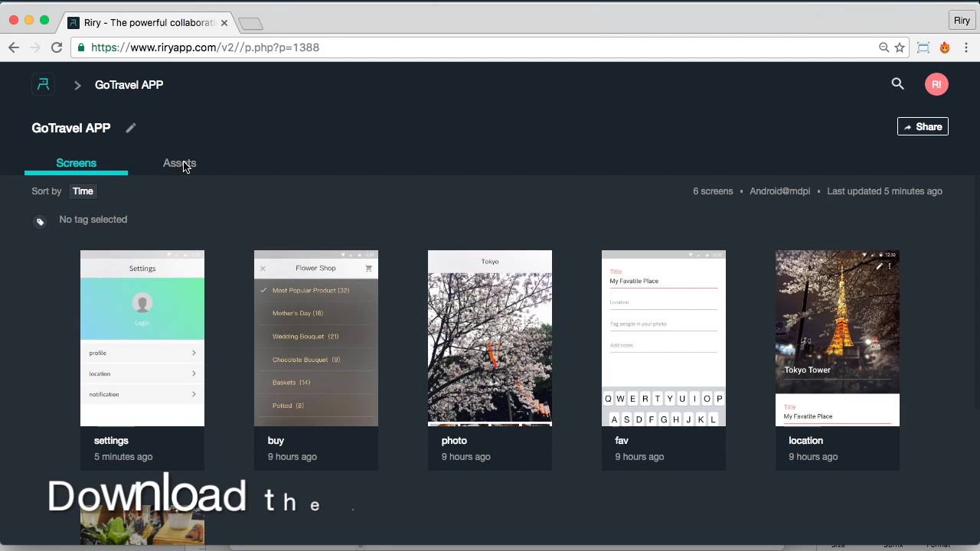Edit project name with pencil icon
Screen dimensions: 980x551
click(x=131, y=128)
